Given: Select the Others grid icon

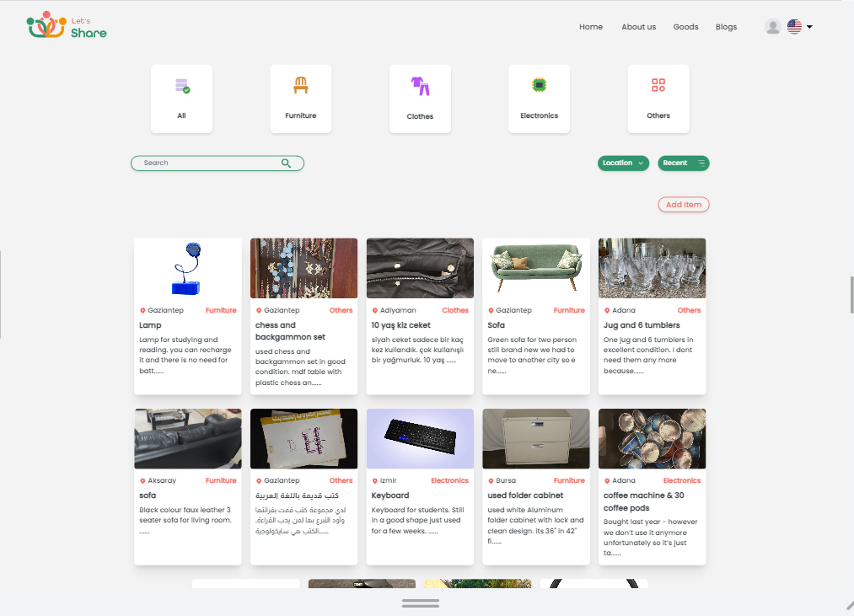Looking at the screenshot, I should (658, 85).
